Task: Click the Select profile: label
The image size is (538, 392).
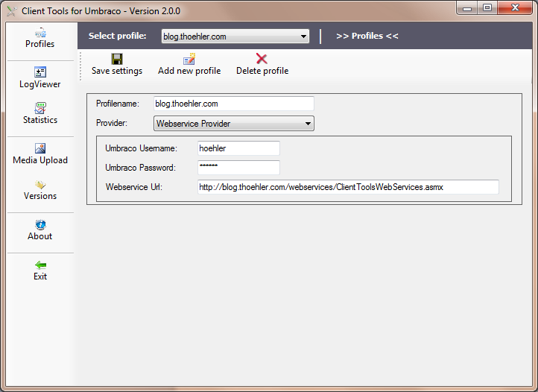Action: pyautogui.click(x=117, y=36)
